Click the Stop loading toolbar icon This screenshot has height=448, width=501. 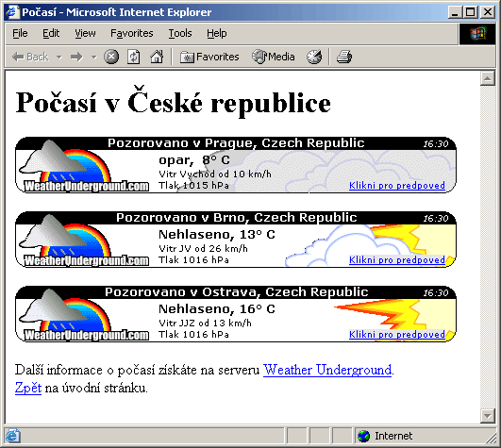[x=111, y=58]
